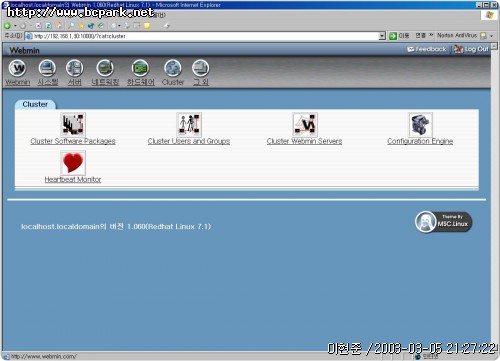Viewport: 500px width, 361px height.
Task: Open the Cluster Webmin Servers link
Action: pyautogui.click(x=304, y=141)
